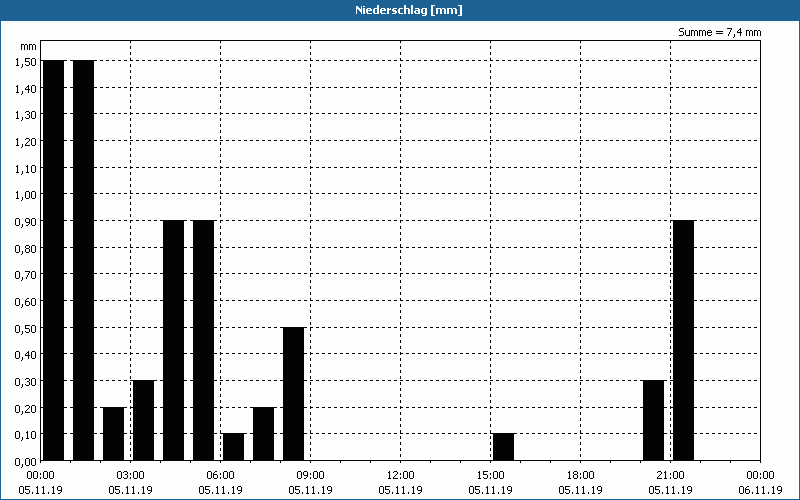Click the 0,60 y-axis tick label
The height and width of the screenshot is (500, 800).
tap(26, 302)
